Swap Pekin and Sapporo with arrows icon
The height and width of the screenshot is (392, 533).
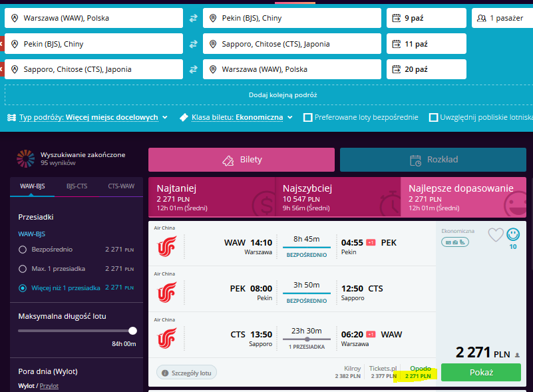pos(193,44)
